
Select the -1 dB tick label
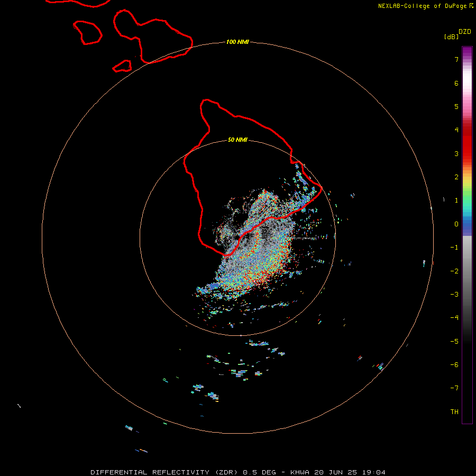pos(454,248)
